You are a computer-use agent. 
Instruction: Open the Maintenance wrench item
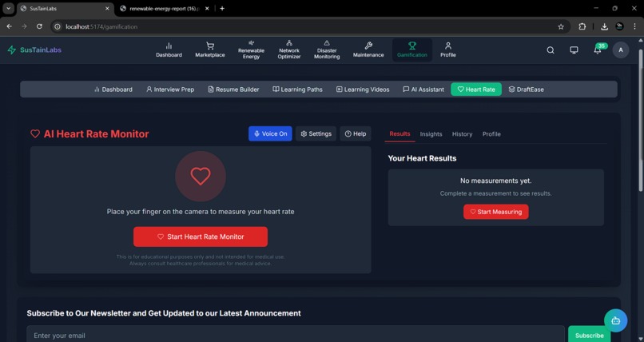click(x=368, y=50)
